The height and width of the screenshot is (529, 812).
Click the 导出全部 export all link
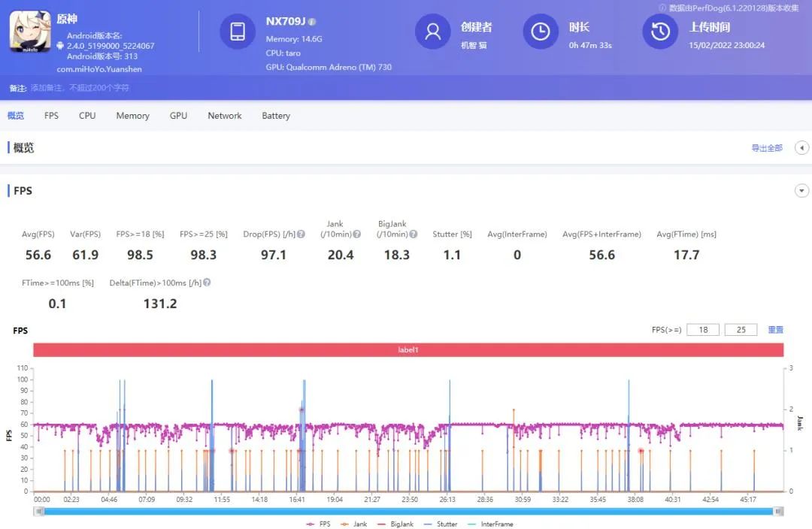(767, 148)
